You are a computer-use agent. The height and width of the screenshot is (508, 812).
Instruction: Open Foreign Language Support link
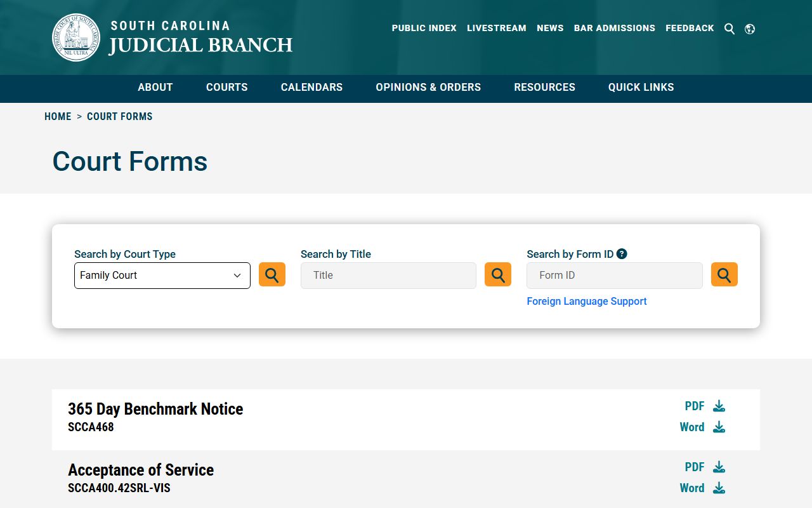coord(587,301)
